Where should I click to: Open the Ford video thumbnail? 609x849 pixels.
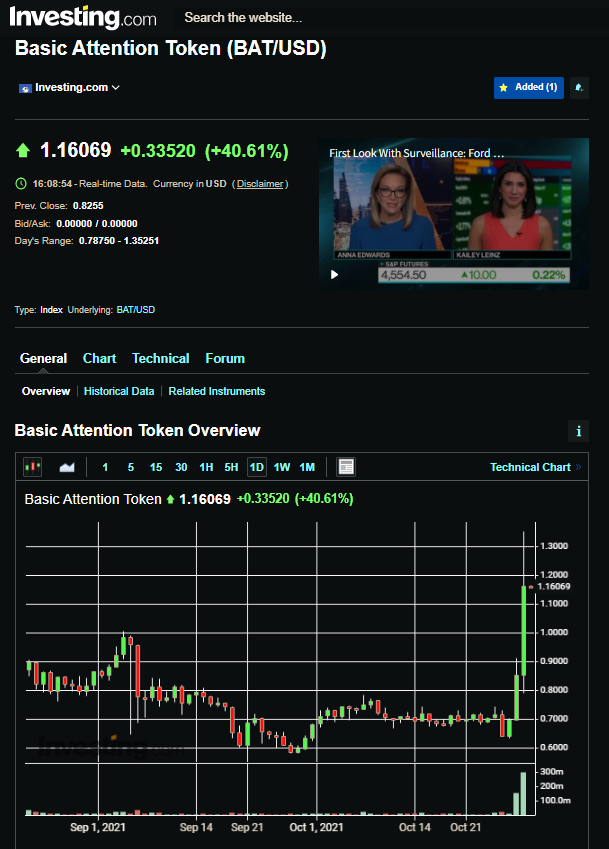[x=454, y=214]
